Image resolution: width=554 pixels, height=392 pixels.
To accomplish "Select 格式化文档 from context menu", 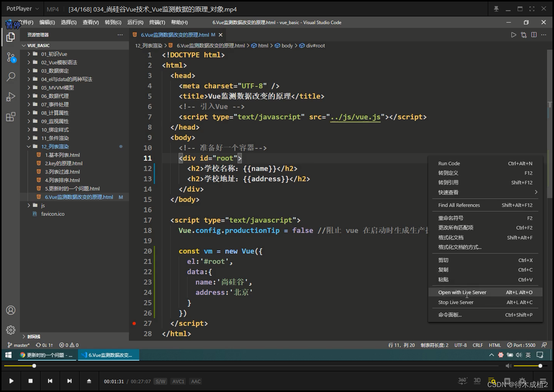I will click(485, 237).
